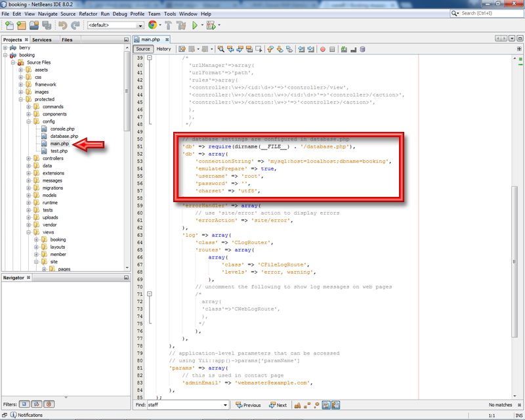This screenshot has width=525, height=420.
Task: Click the Previous button in find bar
Action: (248, 405)
